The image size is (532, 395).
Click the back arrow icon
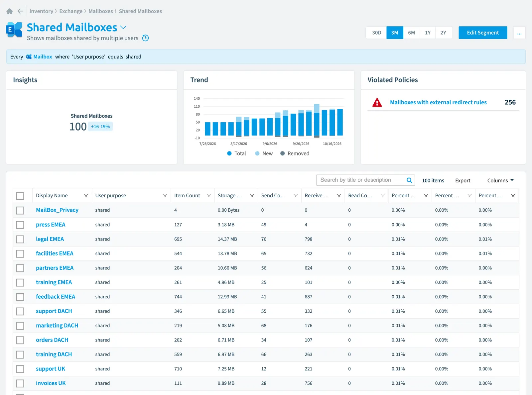click(20, 11)
